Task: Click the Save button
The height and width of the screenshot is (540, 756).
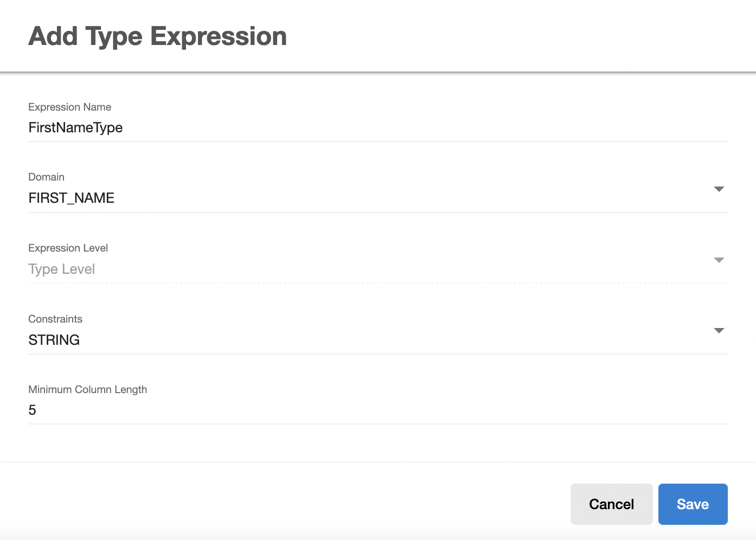Action: coord(693,504)
